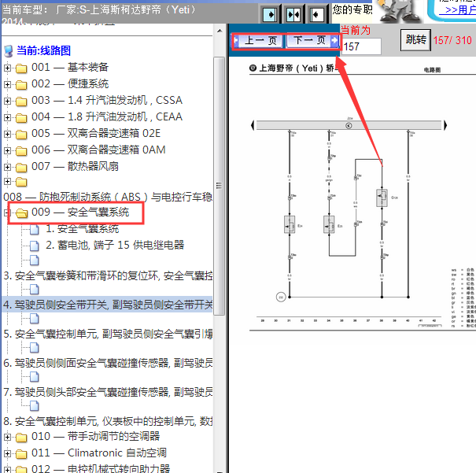476x473 pixels.
Task: Click folder icon of 006 双离合器变速箱 0AM
Action: [21, 151]
